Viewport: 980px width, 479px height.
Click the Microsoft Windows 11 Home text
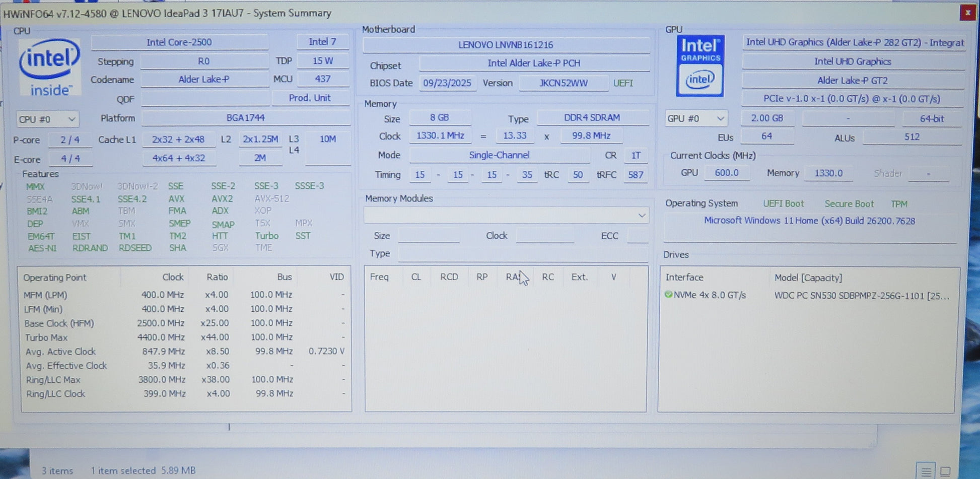809,221
